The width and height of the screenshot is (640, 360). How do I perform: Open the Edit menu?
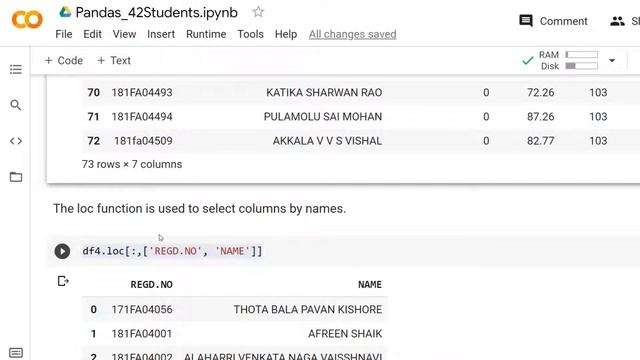click(92, 34)
